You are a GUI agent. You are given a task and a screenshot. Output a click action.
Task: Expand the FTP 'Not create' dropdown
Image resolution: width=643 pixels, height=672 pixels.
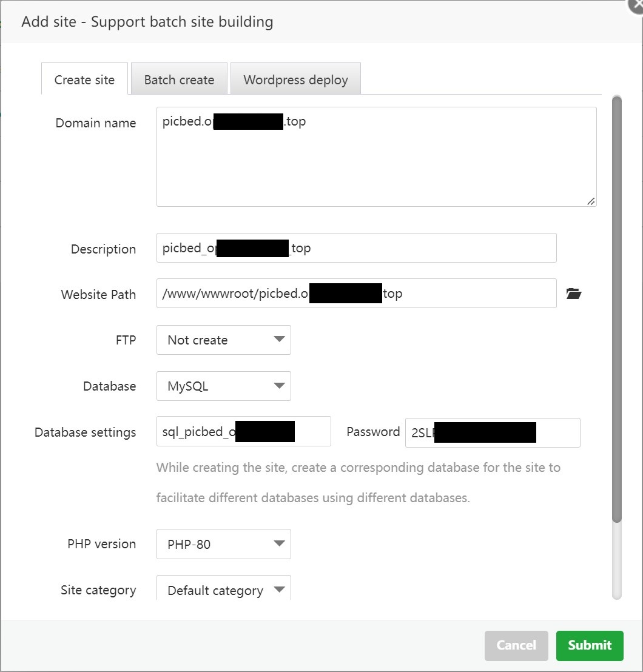[x=223, y=340]
